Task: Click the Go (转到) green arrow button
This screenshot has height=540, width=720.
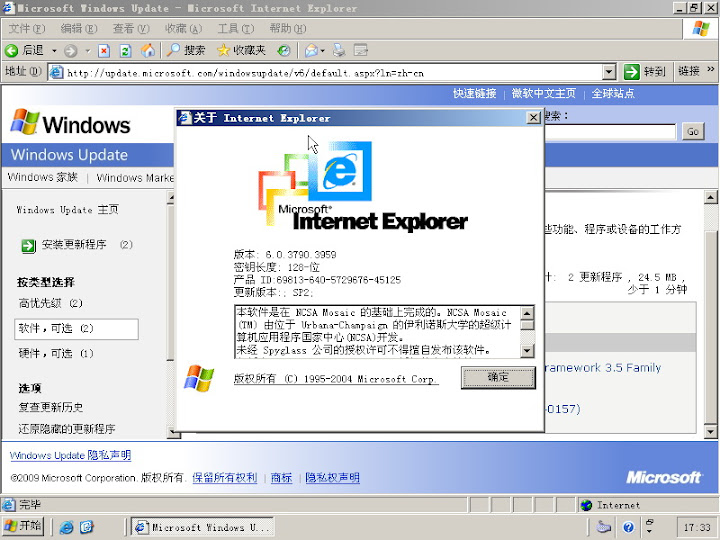Action: (645, 72)
